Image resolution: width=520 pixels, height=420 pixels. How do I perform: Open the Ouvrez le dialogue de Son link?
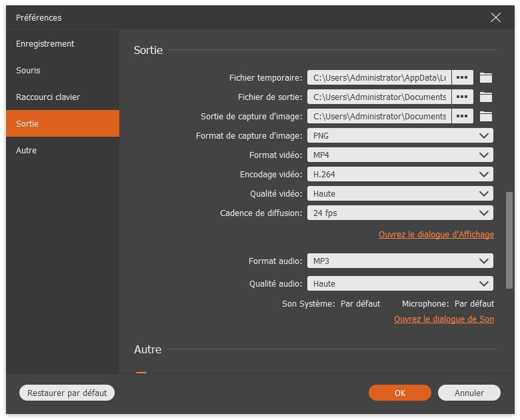[x=443, y=319]
